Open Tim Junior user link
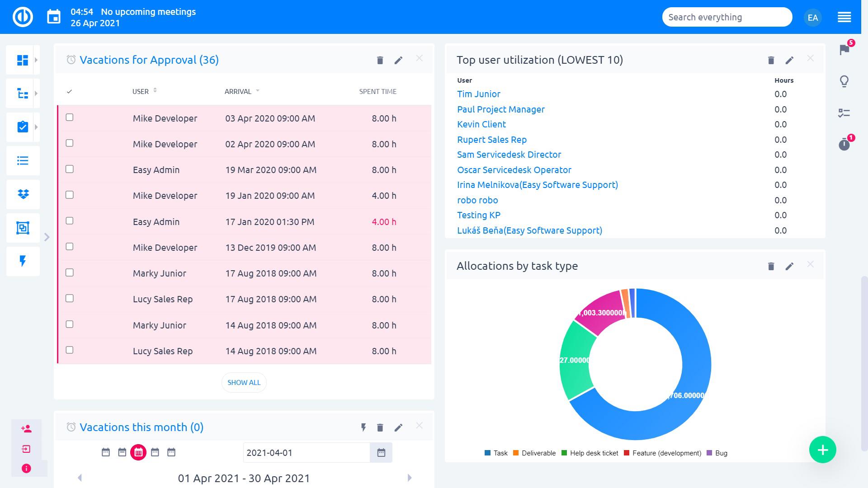The height and width of the screenshot is (488, 868). coord(478,94)
